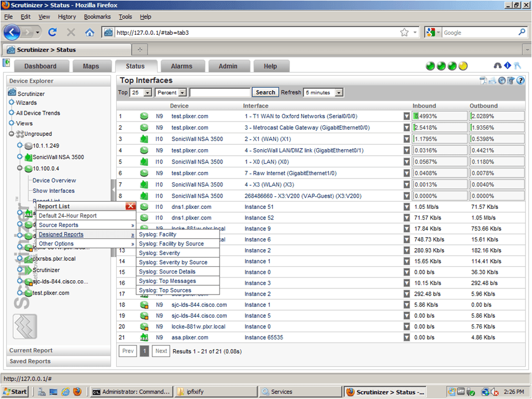532x399 pixels.
Task: Open the question mark help icon
Action: click(x=520, y=81)
